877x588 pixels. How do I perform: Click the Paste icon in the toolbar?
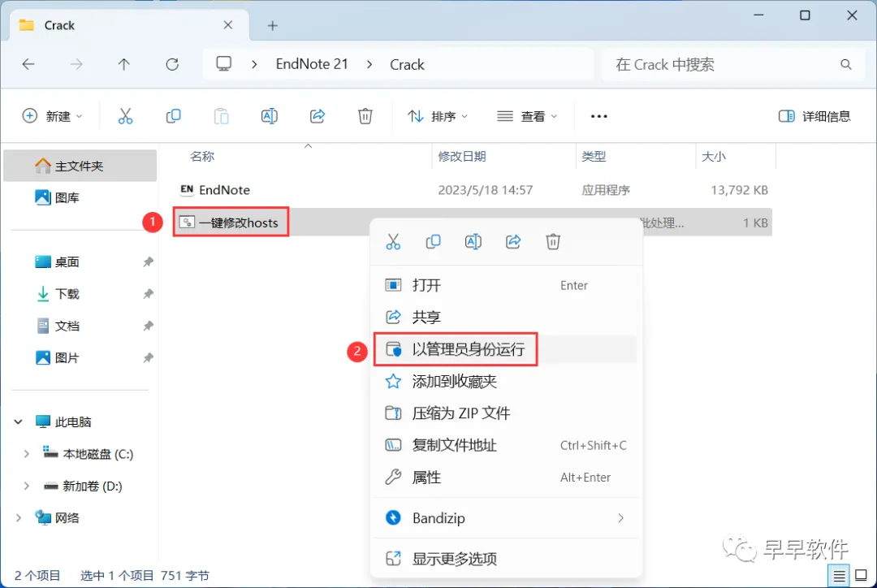(222, 116)
